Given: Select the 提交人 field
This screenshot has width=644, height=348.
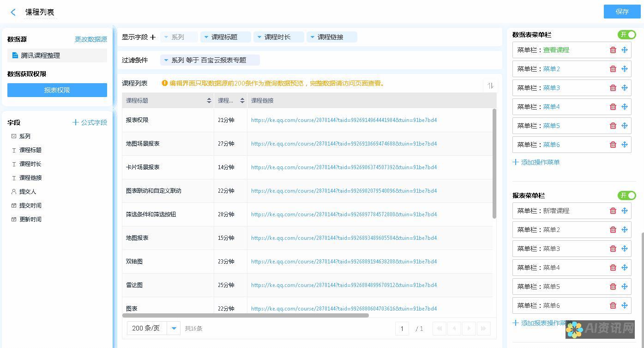Looking at the screenshot, I should coord(24,192).
